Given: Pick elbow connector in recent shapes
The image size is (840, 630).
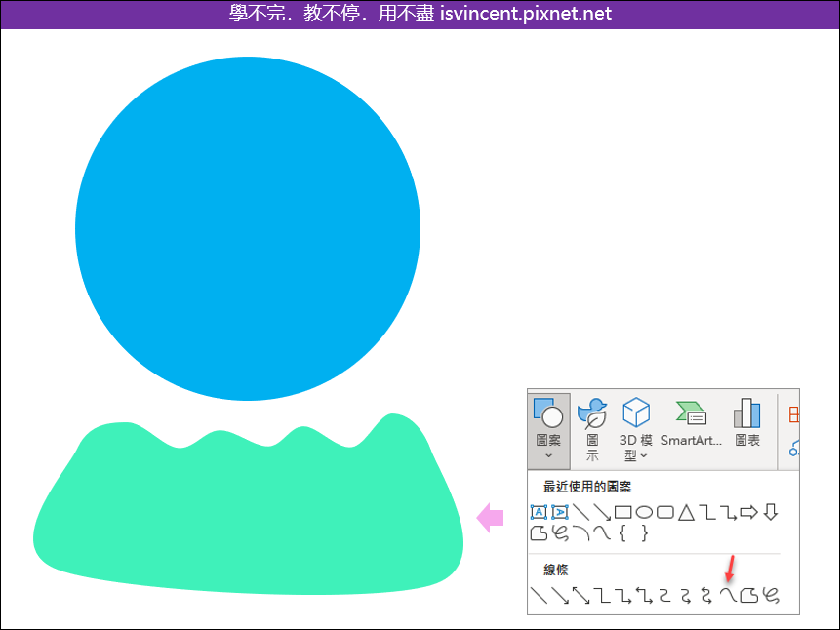Looking at the screenshot, I should (x=707, y=512).
